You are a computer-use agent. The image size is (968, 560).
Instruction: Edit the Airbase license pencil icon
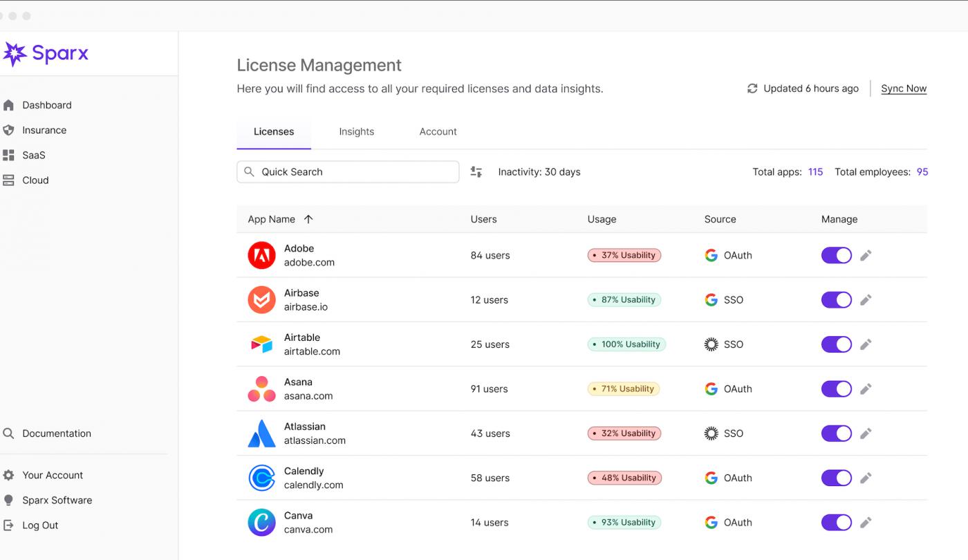(x=866, y=299)
